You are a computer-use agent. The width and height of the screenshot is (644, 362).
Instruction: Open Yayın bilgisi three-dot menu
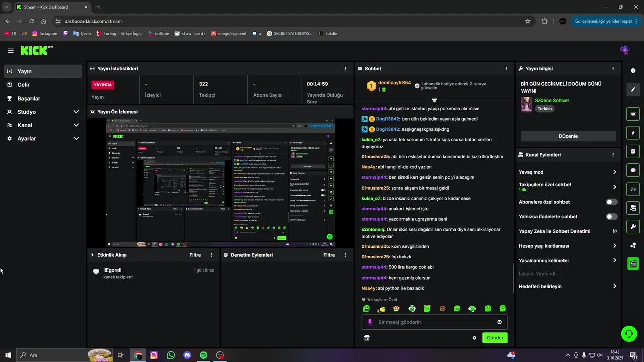613,69
